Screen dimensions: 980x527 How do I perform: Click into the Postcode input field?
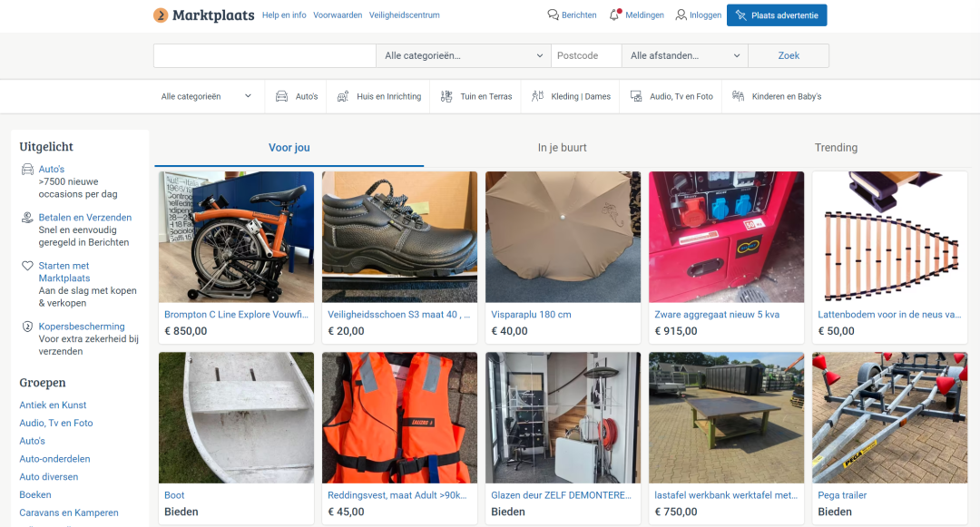click(x=585, y=56)
